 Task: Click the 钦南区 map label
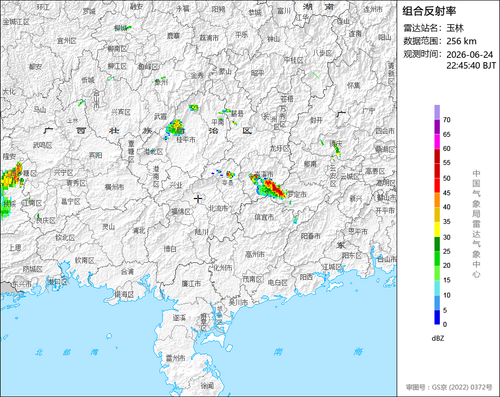pos(84,260)
